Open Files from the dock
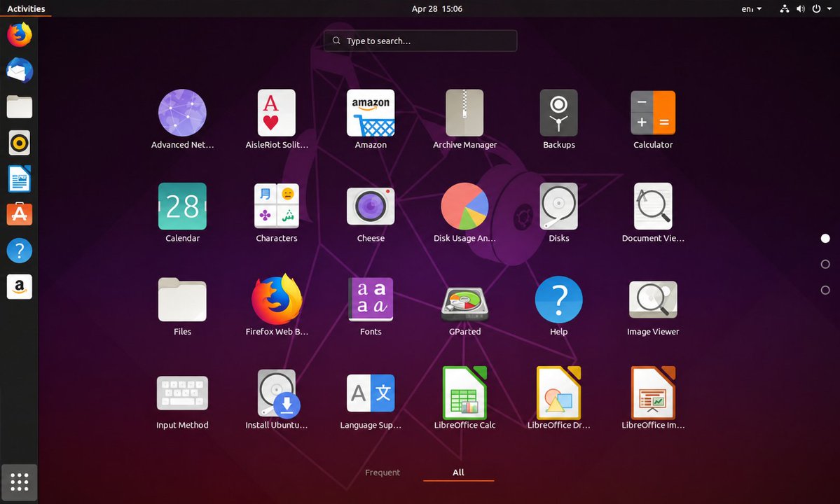Screen dimensions: 840x504 pyautogui.click(x=20, y=106)
